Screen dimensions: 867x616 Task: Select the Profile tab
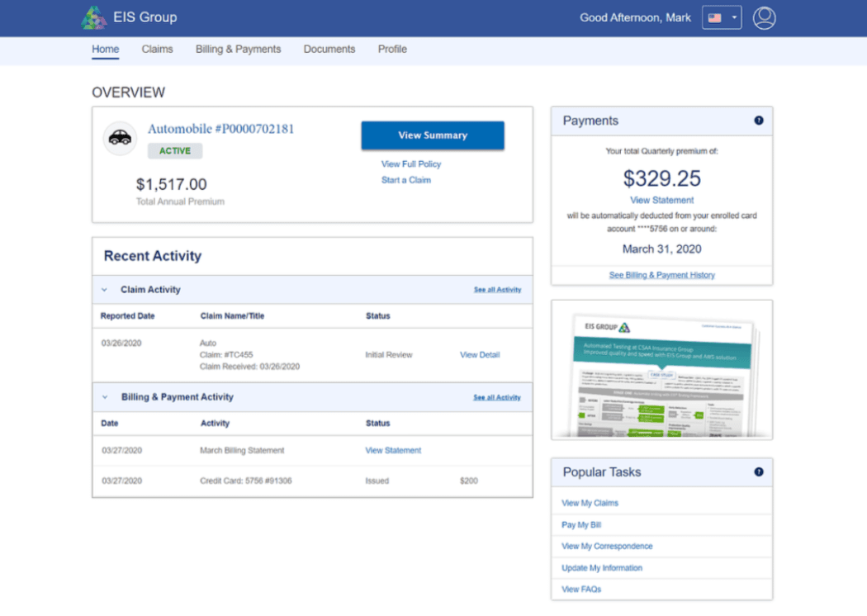point(392,49)
